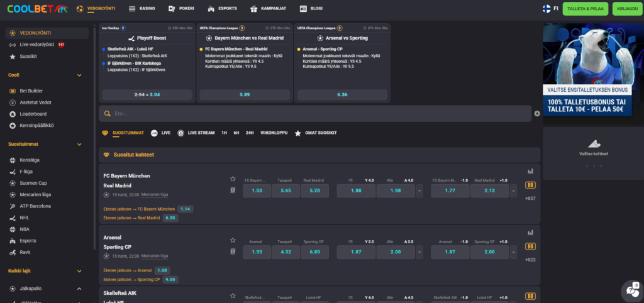The height and width of the screenshot is (303, 644).
Task: Select draw odds 5.65 for Bayern match
Action: [286, 190]
